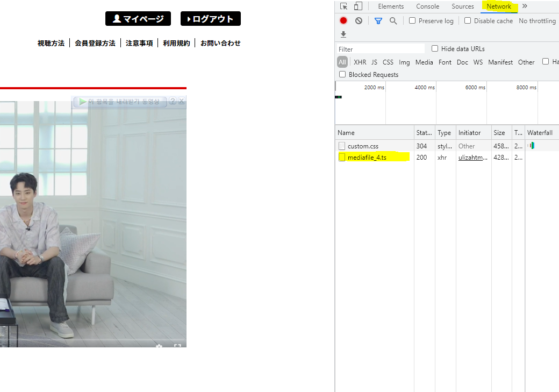
Task: Filter requests by Other
Action: click(x=526, y=62)
